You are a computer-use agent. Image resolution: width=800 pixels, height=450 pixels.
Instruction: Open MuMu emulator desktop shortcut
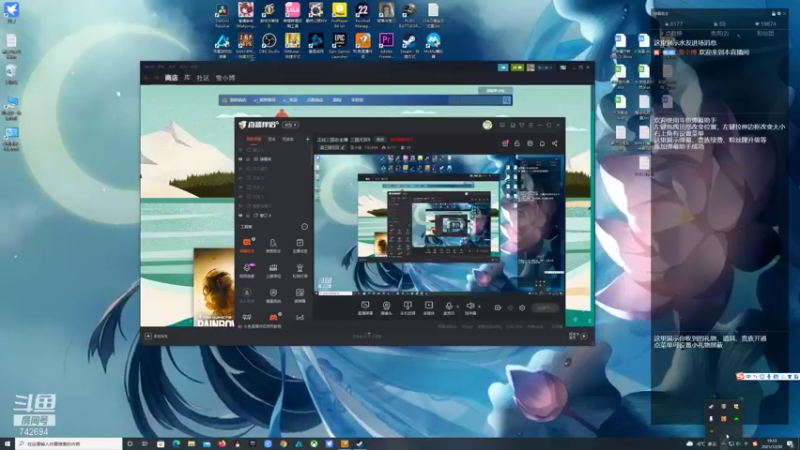433,46
